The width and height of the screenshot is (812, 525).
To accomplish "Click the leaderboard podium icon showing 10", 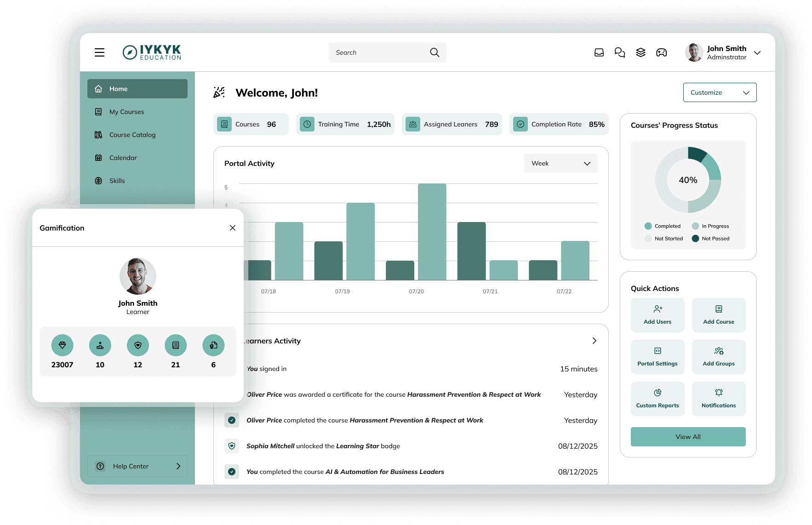I will [100, 345].
